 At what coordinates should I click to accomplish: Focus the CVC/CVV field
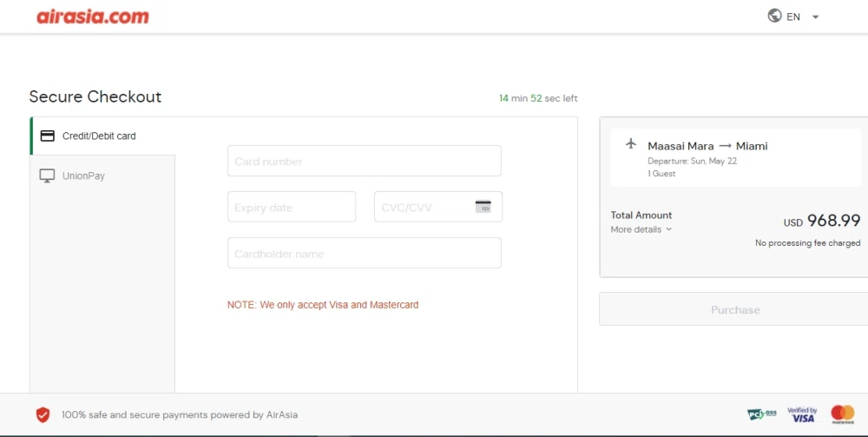pyautogui.click(x=438, y=207)
